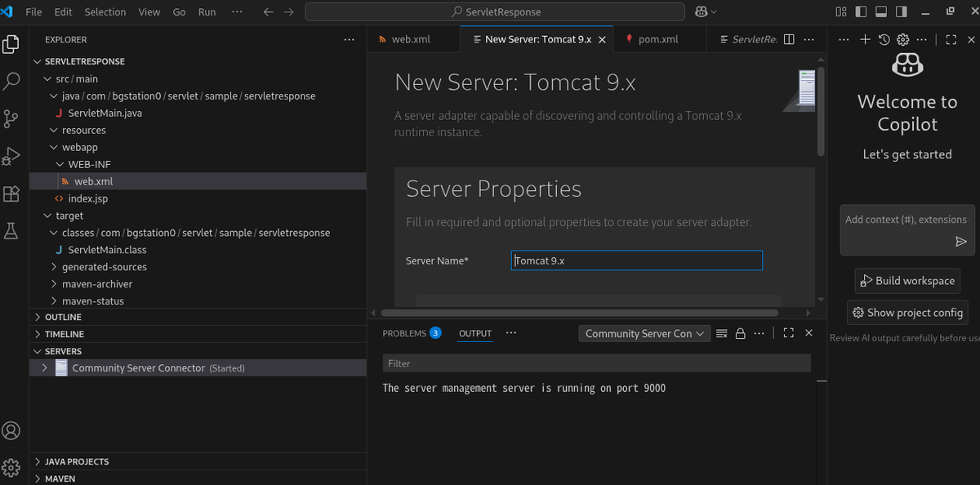Go forward with the right arrow

click(287, 12)
